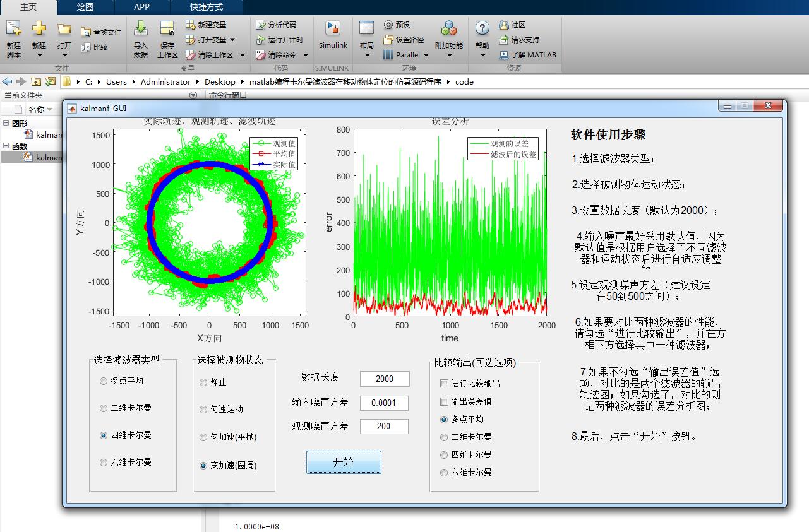Click the 输入噪声方差 field showing 0.0001
Viewport: 809px width, 532px height.
[385, 403]
